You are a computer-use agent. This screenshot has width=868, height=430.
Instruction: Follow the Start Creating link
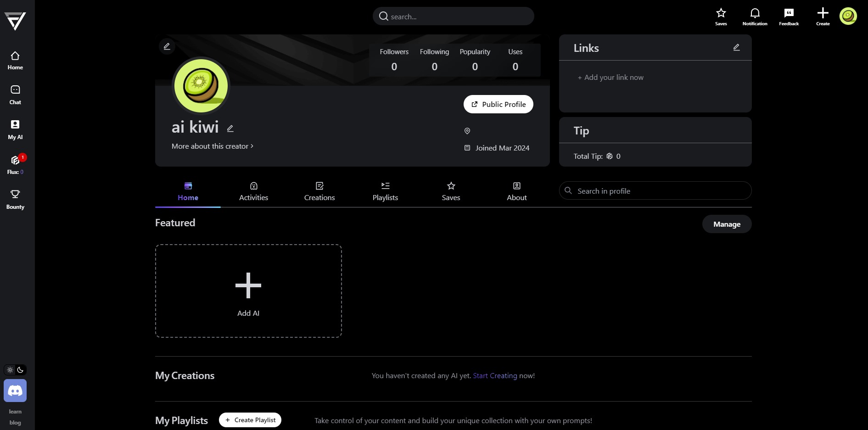pyautogui.click(x=495, y=375)
